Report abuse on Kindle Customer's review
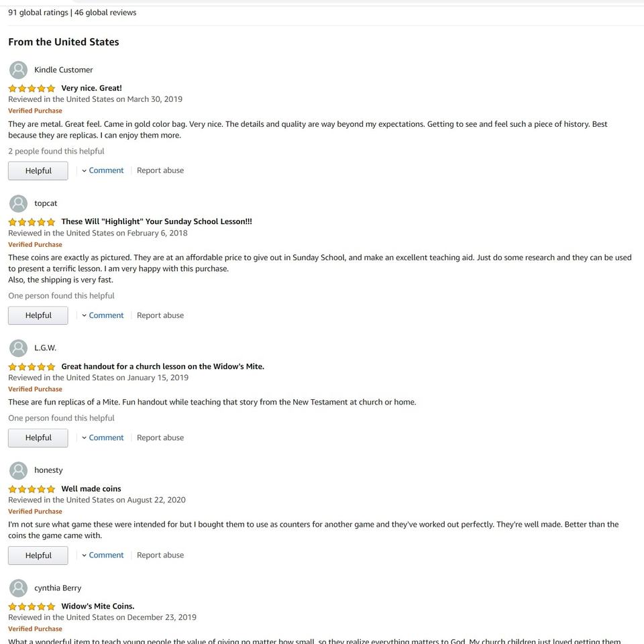The image size is (644, 644). (160, 170)
